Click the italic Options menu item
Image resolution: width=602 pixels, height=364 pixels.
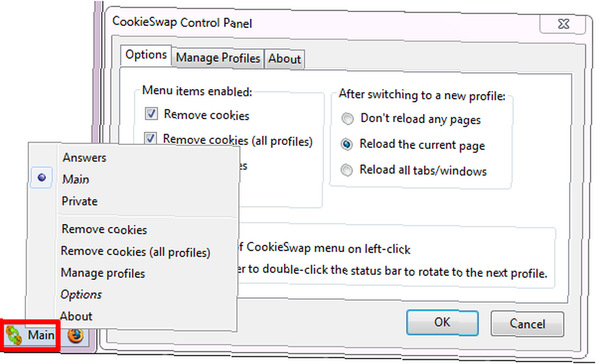81,295
